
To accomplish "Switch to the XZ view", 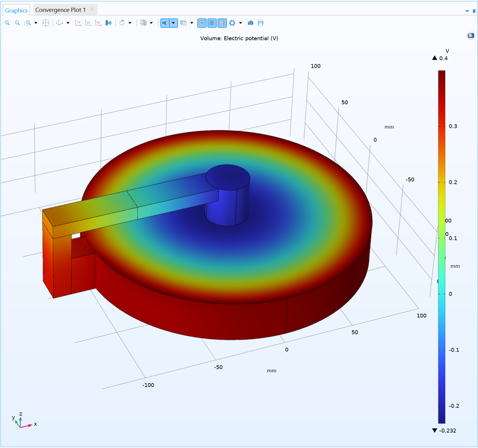I will (x=98, y=23).
